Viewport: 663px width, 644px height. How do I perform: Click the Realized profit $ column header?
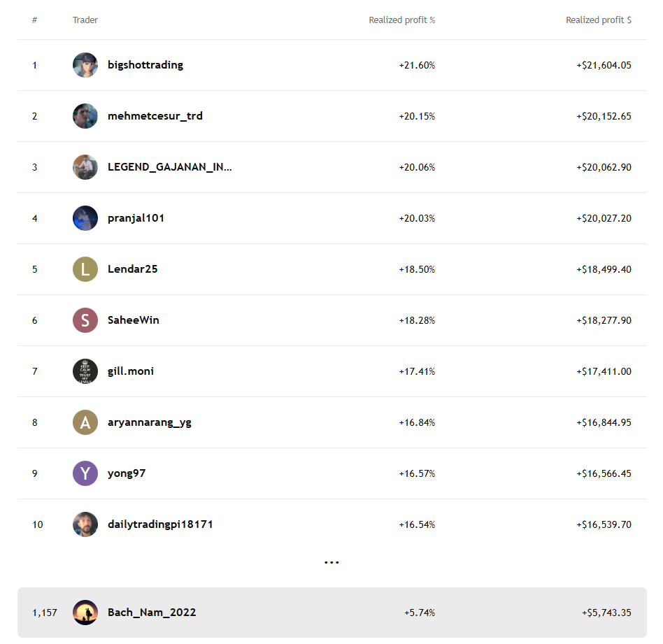[x=598, y=20]
